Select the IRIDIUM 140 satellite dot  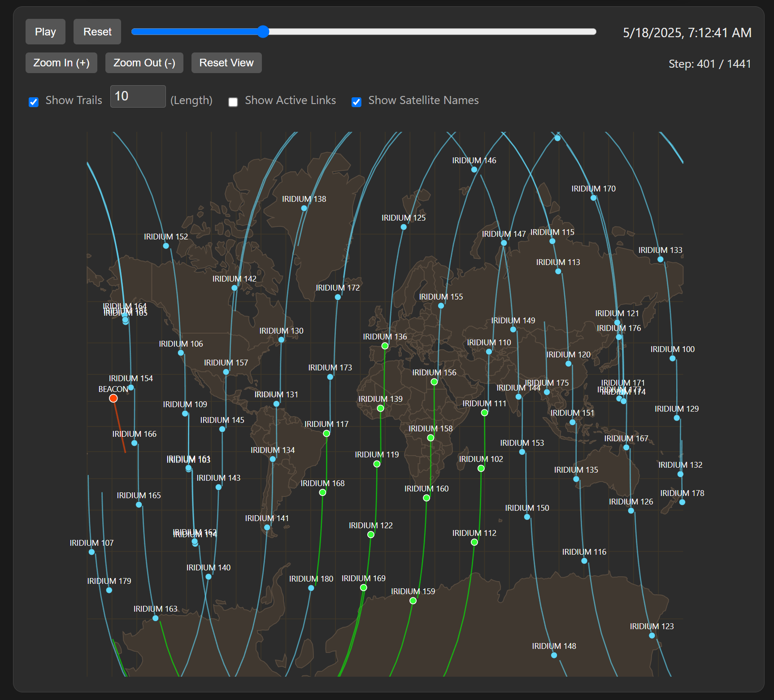(x=209, y=577)
